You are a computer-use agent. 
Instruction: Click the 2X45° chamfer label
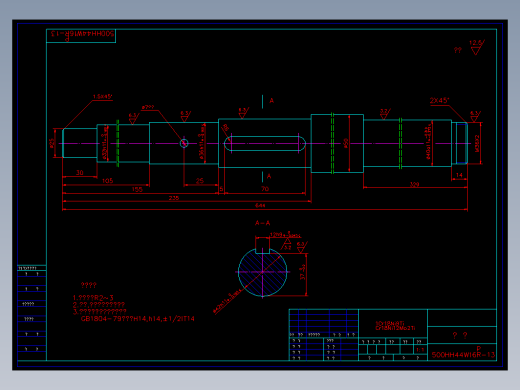[439, 100]
